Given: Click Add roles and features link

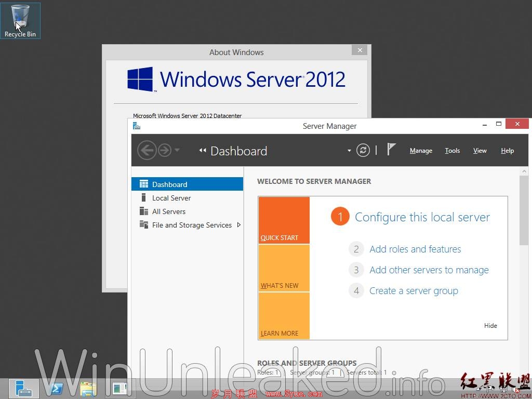Looking at the screenshot, I should click(x=415, y=249).
